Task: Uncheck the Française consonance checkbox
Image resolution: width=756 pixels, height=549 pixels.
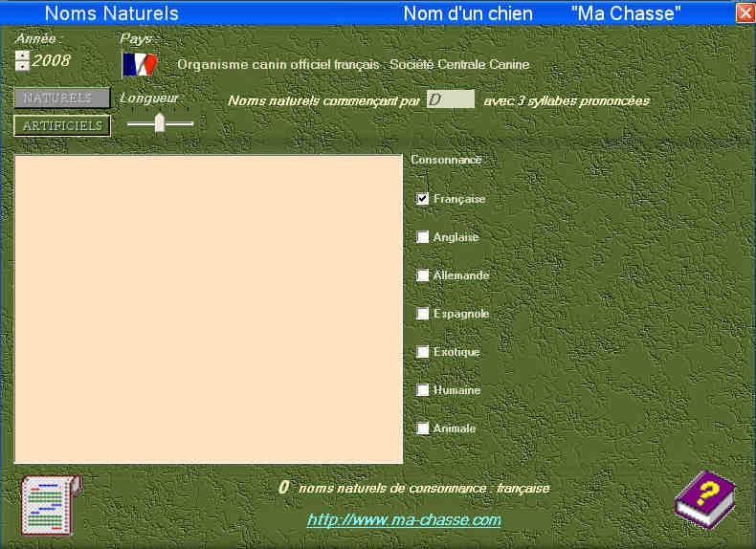Action: coord(422,199)
